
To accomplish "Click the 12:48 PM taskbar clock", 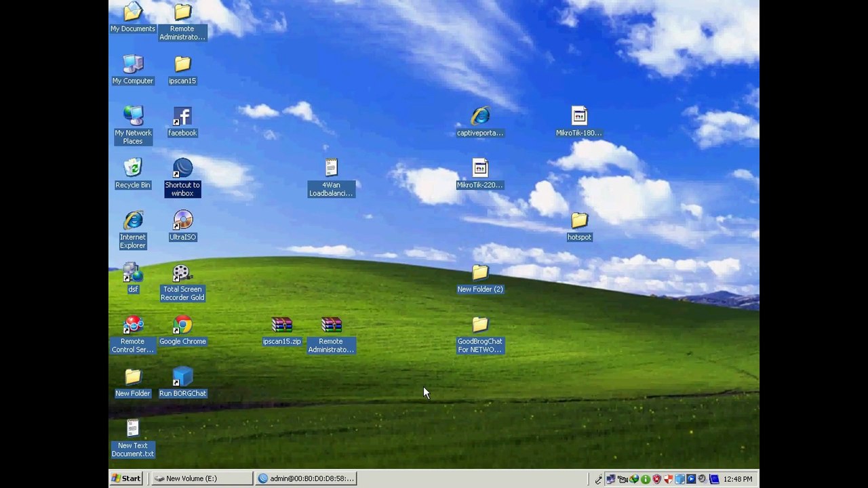I will (x=738, y=479).
